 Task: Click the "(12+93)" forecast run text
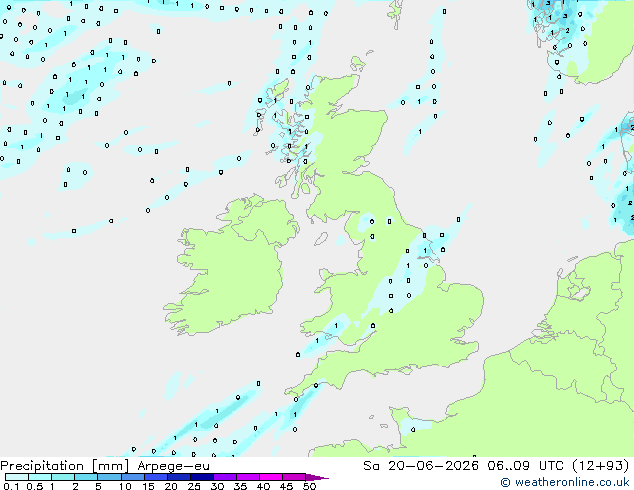point(601,466)
